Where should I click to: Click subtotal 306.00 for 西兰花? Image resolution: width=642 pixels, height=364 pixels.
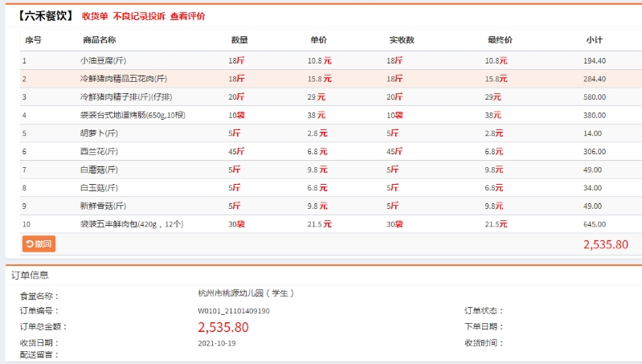click(595, 152)
